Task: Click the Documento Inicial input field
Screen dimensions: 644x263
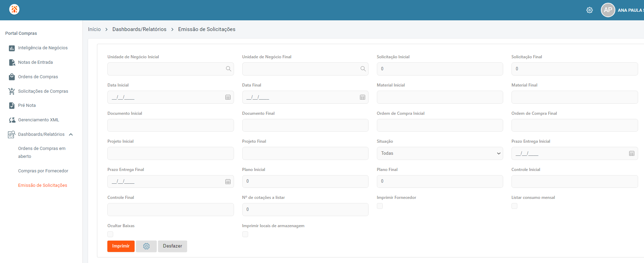Action: 170,125
